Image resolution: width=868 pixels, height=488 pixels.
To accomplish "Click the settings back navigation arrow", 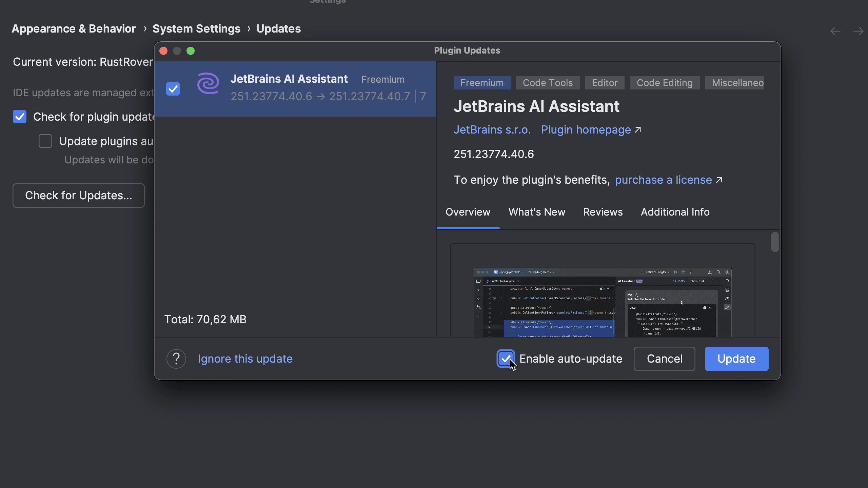I will [835, 31].
